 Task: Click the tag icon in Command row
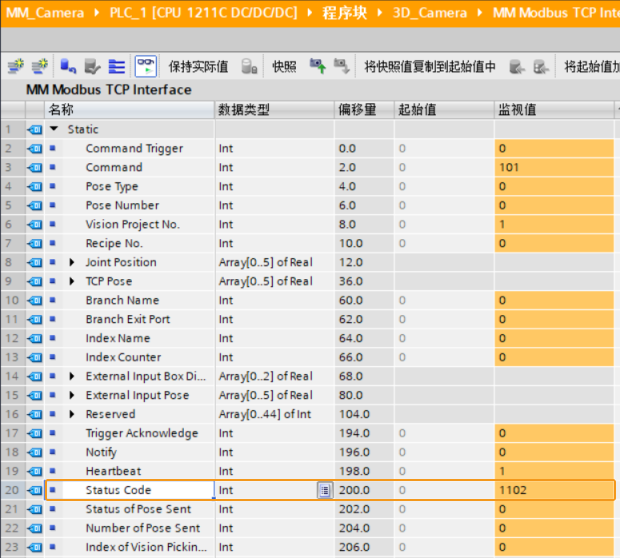pyautogui.click(x=35, y=167)
